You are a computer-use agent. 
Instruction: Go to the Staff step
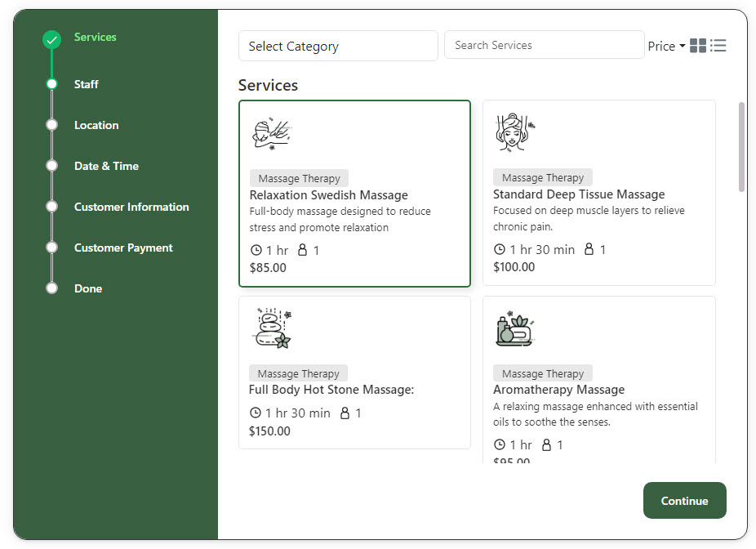tap(86, 84)
